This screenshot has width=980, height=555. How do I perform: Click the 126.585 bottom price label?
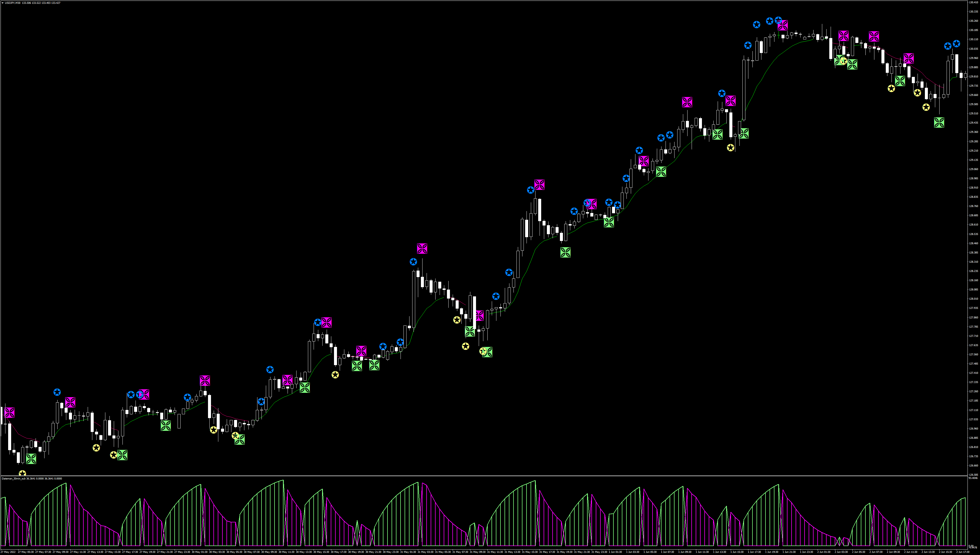(x=973, y=475)
